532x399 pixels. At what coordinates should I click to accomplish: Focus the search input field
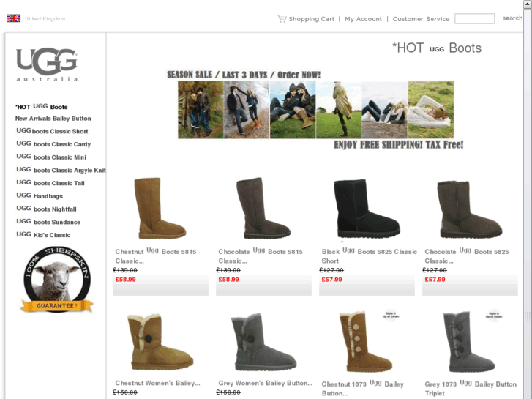474,19
